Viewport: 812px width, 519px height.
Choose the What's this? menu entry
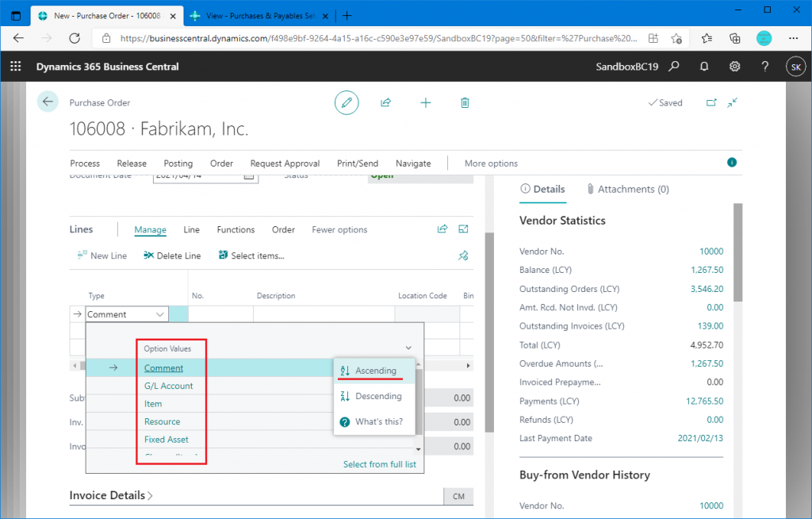coord(374,421)
